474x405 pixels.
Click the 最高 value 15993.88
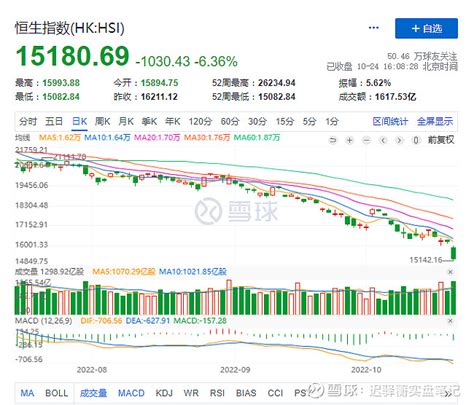tap(61, 83)
